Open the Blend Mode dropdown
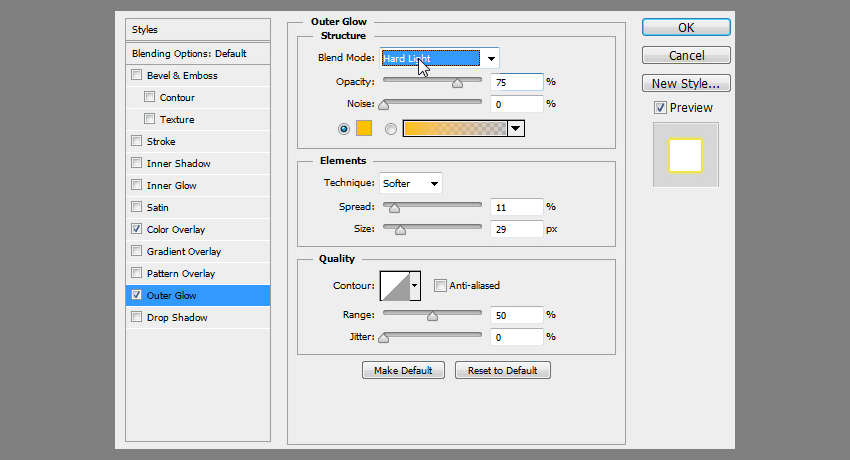This screenshot has height=460, width=850. [x=439, y=58]
